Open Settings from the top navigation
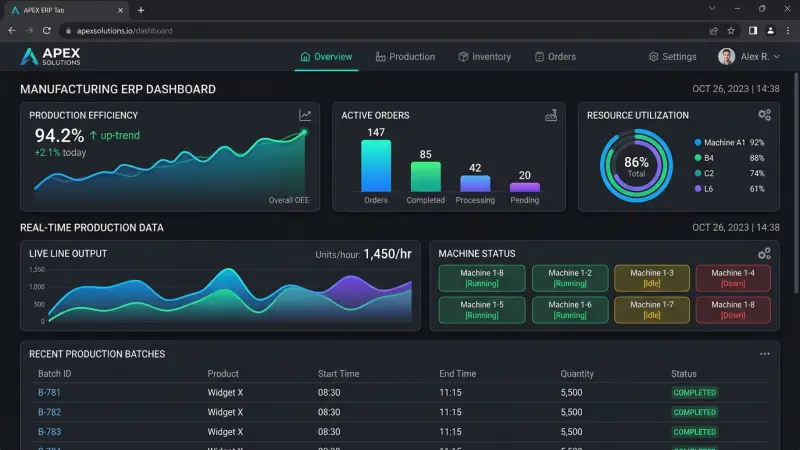This screenshot has width=800, height=450. coord(672,57)
